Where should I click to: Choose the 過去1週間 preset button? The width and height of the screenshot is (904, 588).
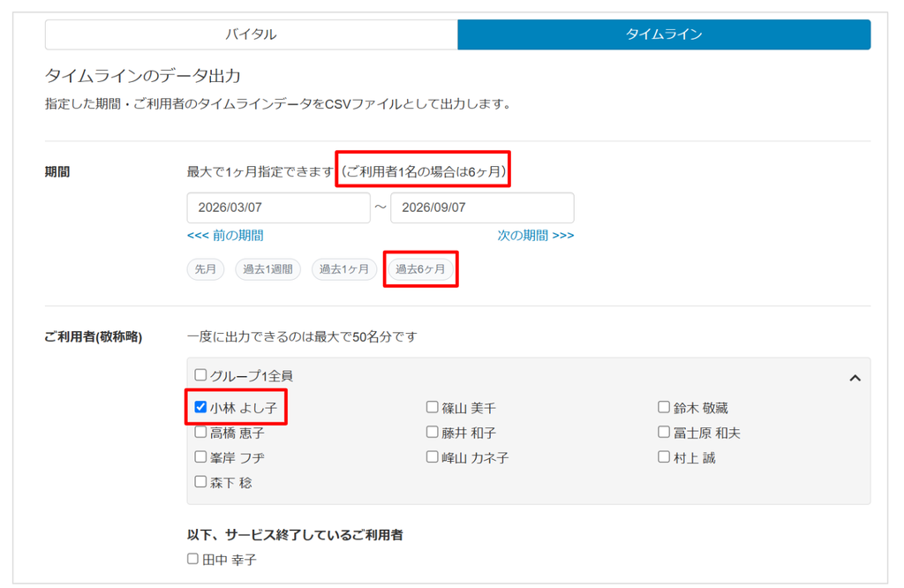268,269
